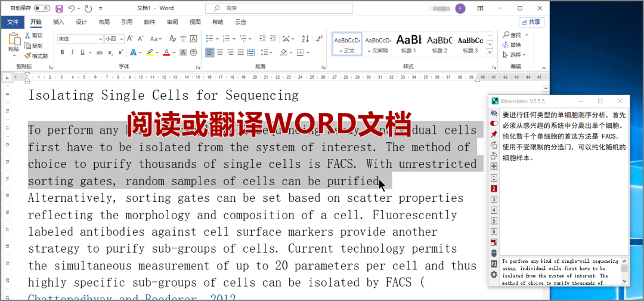Select translator engine 4 in Xtranslator

pyautogui.click(x=494, y=210)
